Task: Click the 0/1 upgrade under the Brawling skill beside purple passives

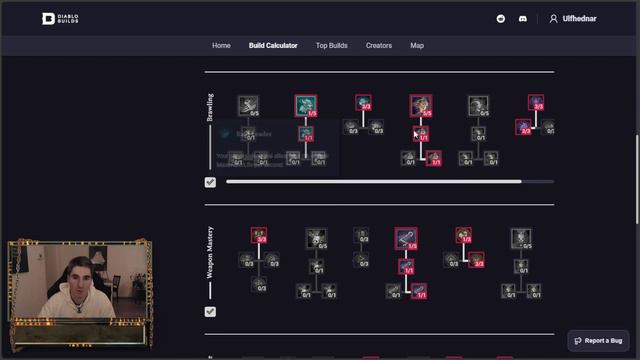Action: 478,134
